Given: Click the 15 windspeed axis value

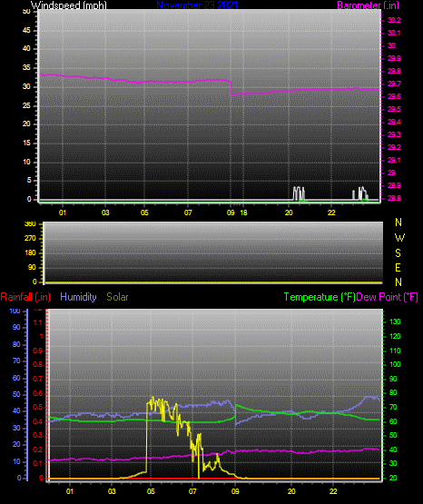Looking at the screenshot, I should click(26, 143).
